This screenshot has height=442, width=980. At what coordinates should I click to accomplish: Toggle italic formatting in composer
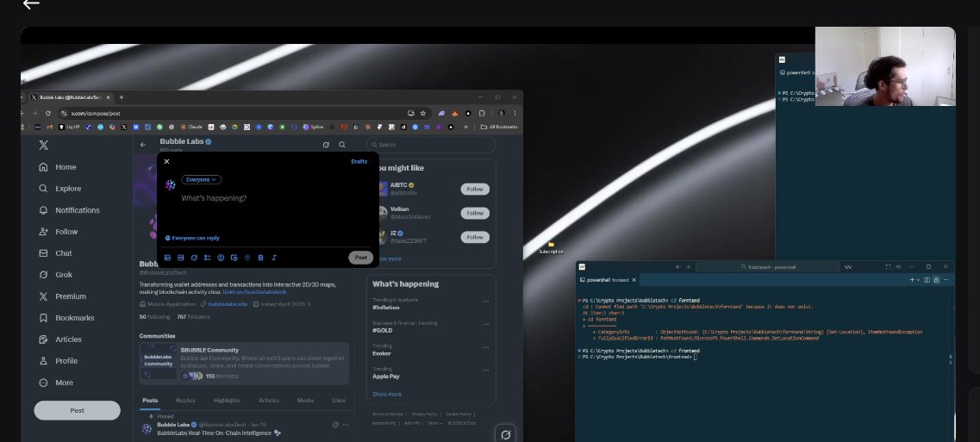point(274,258)
